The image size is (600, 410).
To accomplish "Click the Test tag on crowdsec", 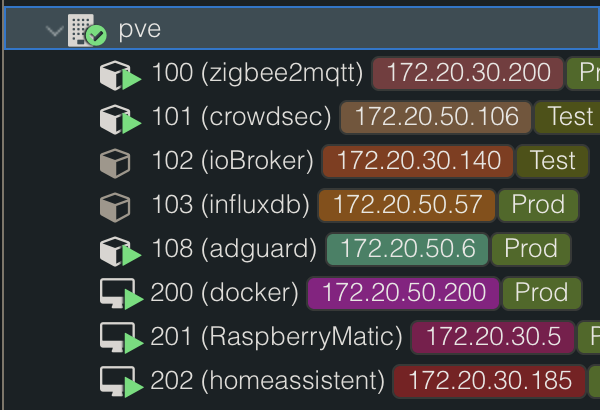I will click(568, 117).
